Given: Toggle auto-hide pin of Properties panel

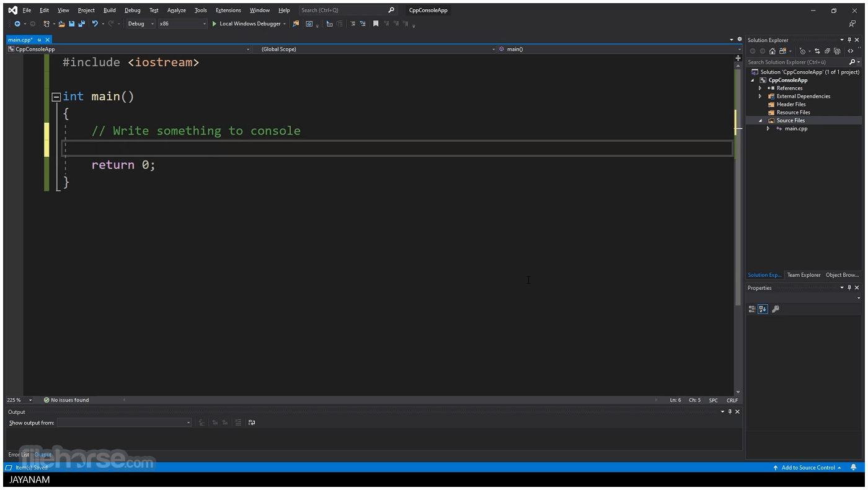Looking at the screenshot, I should tap(849, 287).
